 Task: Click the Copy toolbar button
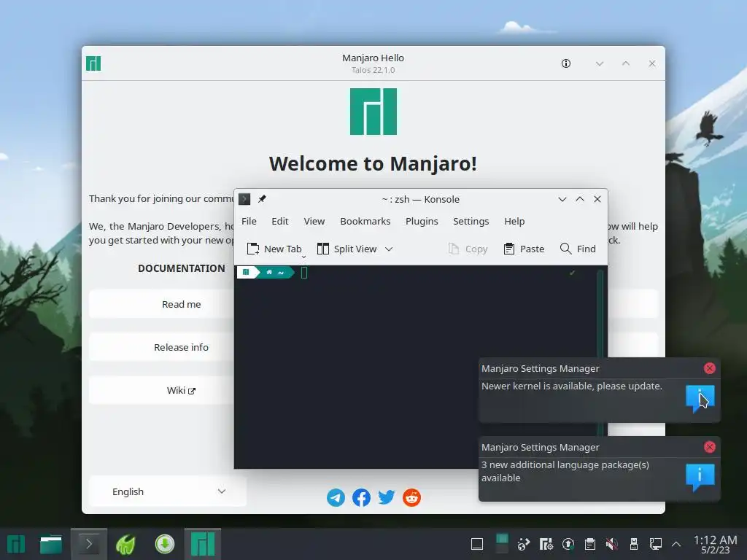(468, 249)
